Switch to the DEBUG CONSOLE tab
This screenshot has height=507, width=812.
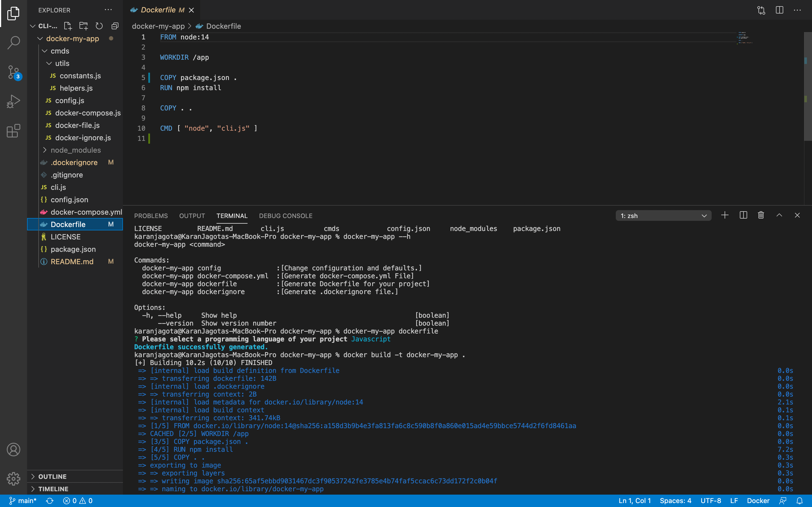pos(286,215)
